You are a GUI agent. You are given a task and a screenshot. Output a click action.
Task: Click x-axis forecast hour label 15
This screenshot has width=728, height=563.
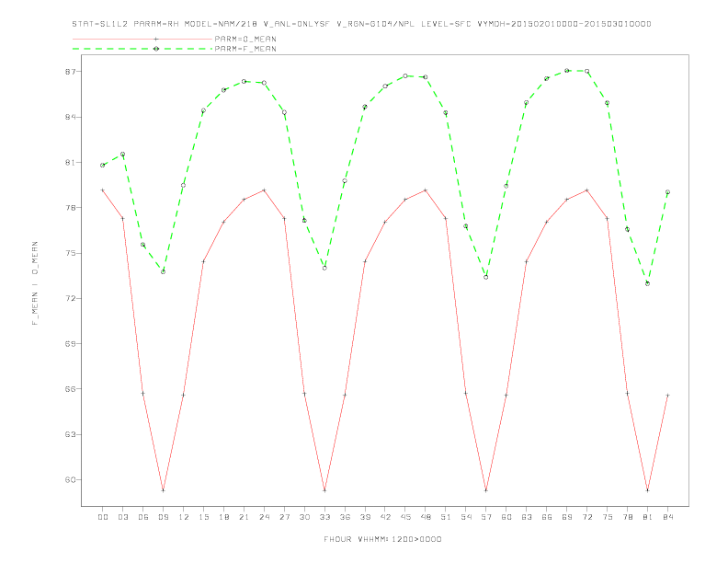point(203,517)
